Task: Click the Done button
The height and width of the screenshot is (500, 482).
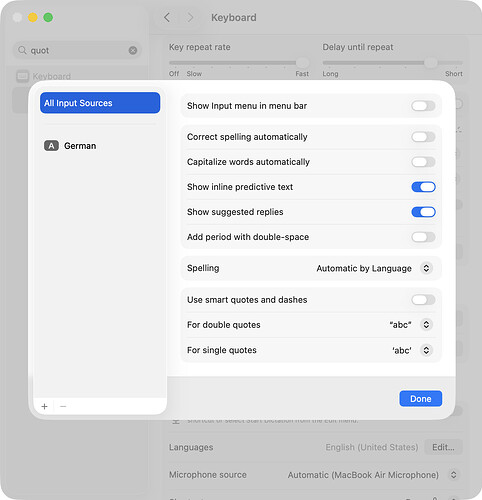Action: click(x=421, y=399)
